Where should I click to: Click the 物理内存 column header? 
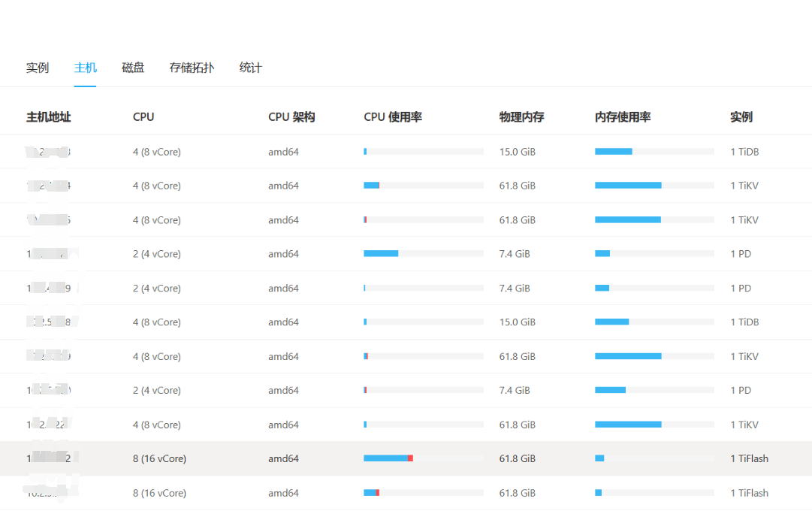pyautogui.click(x=521, y=117)
